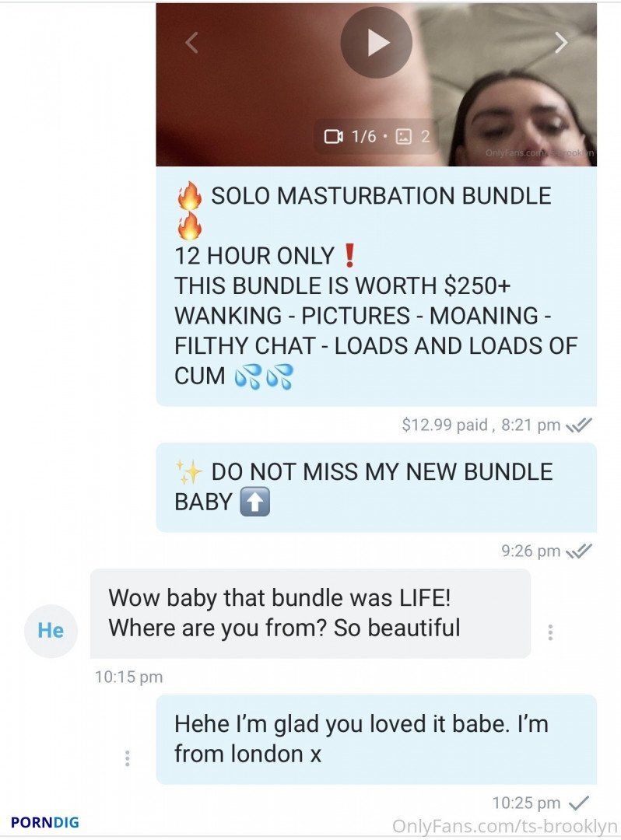Click the read receipt checkmarks next to 8:21 pm
The width and height of the screenshot is (621, 840).
tap(579, 425)
